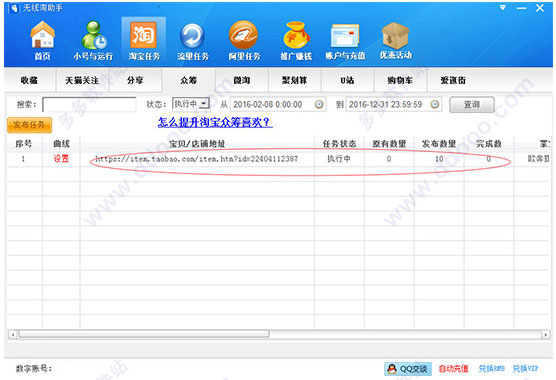Image resolution: width=556 pixels, height=380 pixels.
Task: Click the horizontal scrollbar thumb
Action: (144, 334)
